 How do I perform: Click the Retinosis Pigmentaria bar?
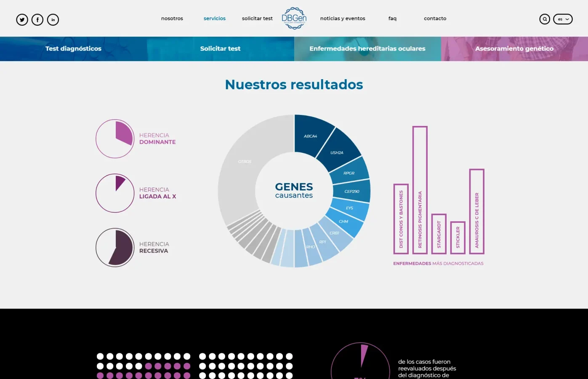pos(420,190)
